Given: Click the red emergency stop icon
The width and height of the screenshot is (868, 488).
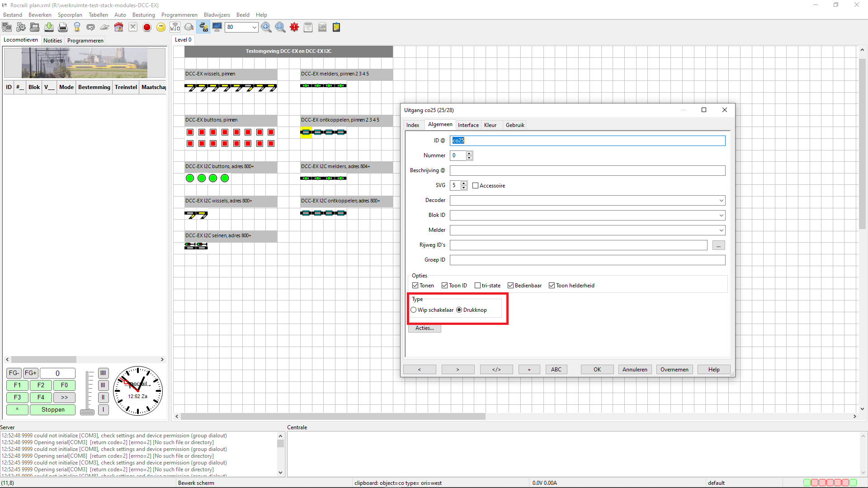Looking at the screenshot, I should click(147, 28).
